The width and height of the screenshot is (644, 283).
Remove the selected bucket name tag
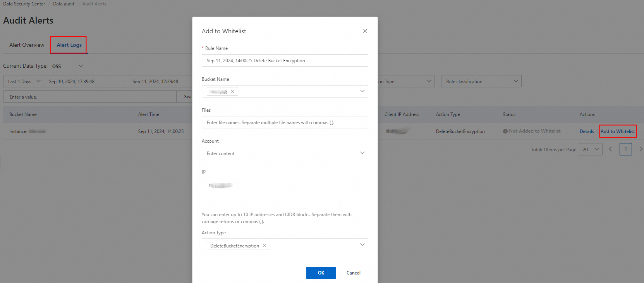pos(232,92)
